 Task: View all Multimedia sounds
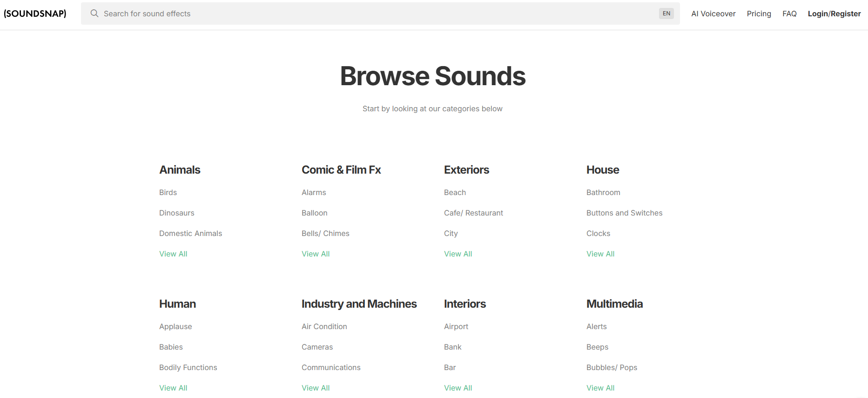click(600, 388)
